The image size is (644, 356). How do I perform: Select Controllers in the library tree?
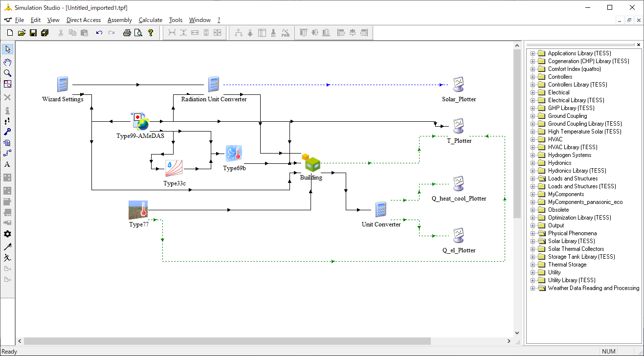coord(560,77)
